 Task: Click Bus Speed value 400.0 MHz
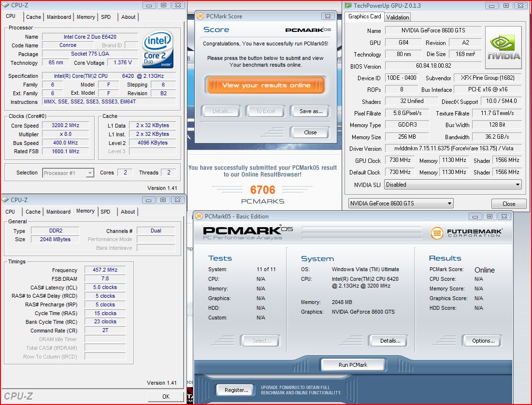click(x=65, y=143)
